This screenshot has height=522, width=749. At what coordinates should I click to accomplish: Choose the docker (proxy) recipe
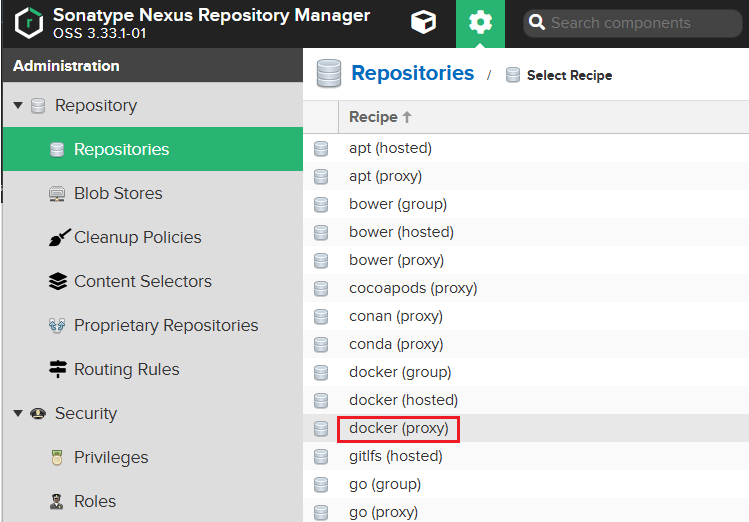pos(398,428)
